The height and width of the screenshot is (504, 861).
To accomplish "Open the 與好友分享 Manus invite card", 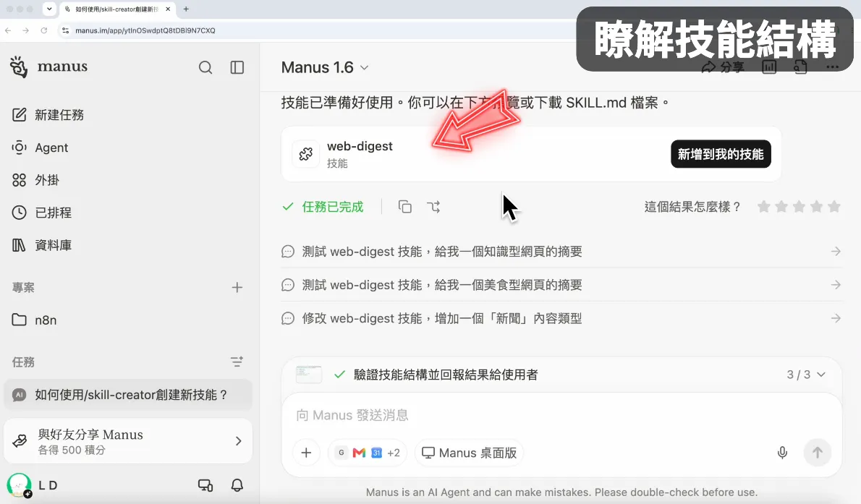I will click(x=127, y=441).
